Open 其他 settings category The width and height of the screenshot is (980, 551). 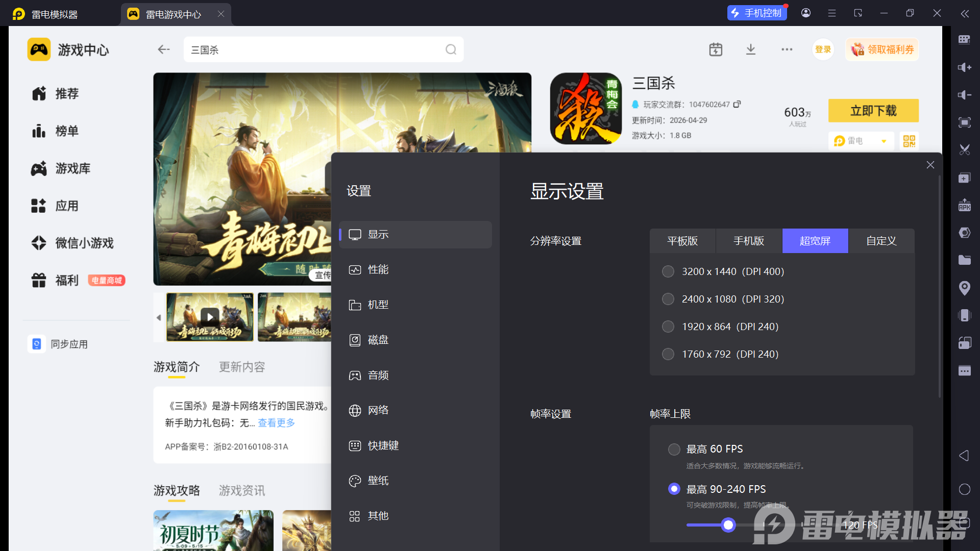tap(415, 516)
